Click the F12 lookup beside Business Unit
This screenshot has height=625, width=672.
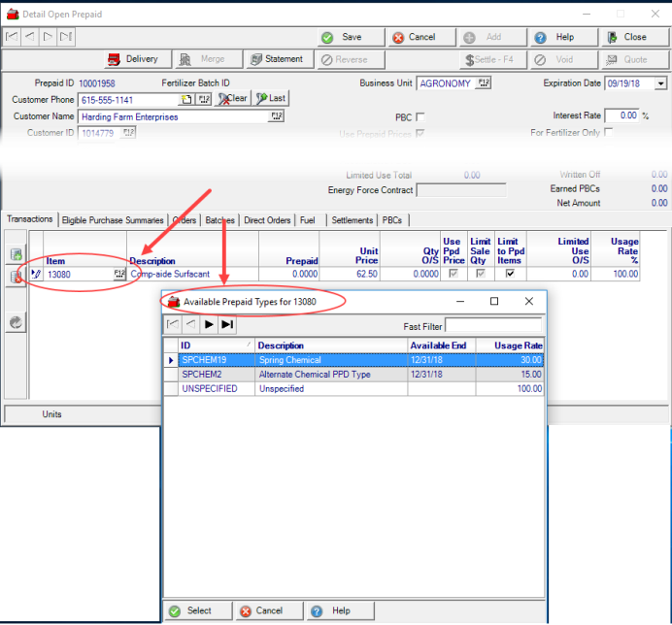click(485, 83)
